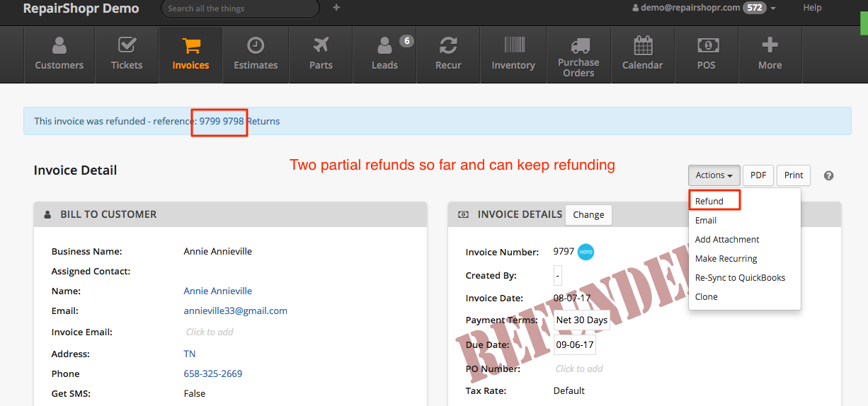Click the TN address link

(190, 354)
